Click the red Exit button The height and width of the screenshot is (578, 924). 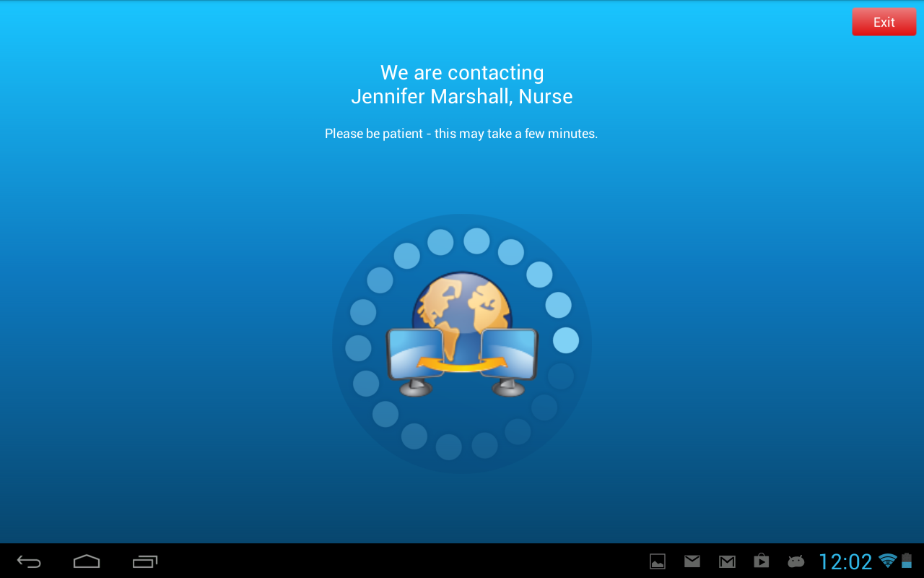[884, 22]
